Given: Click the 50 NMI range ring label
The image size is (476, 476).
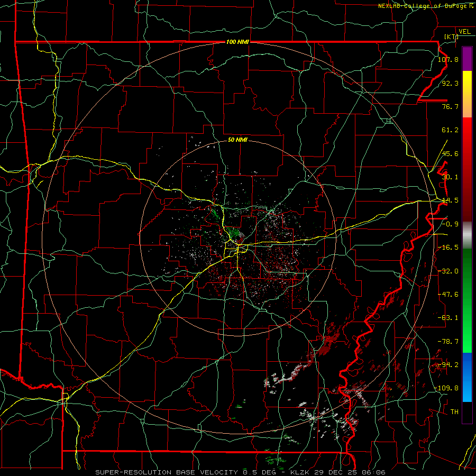Looking at the screenshot, I should [x=237, y=140].
